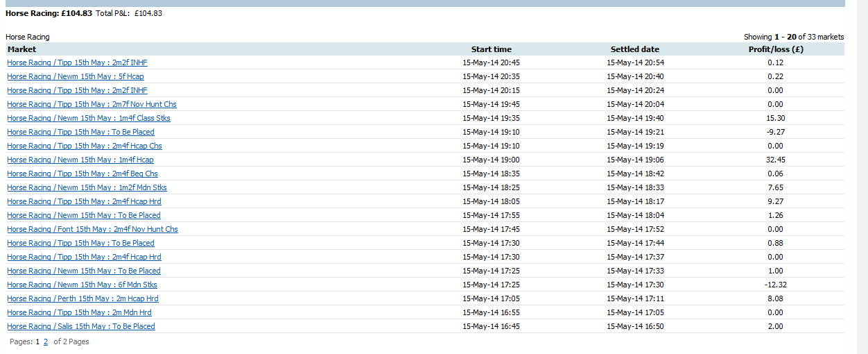The height and width of the screenshot is (354, 868).
Task: Open Tipp To Be Placed market starting 17:30
Action: 80,243
